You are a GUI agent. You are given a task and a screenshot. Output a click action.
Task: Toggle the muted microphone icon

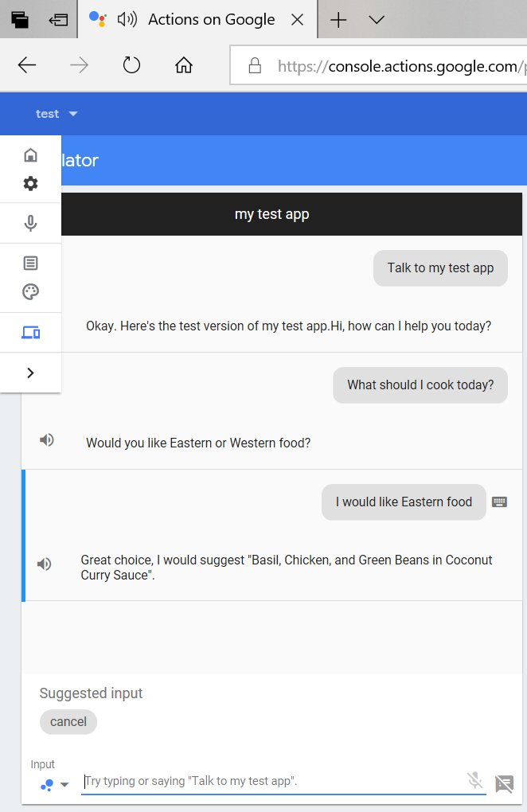point(474,780)
